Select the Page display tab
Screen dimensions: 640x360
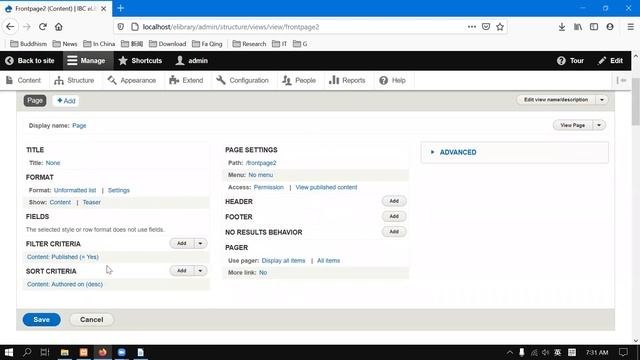click(35, 101)
